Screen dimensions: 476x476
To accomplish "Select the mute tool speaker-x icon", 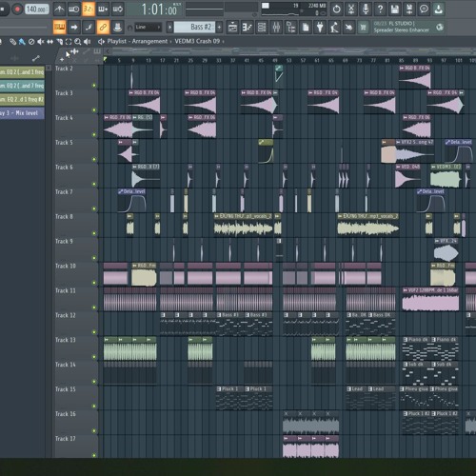I will (41, 42).
